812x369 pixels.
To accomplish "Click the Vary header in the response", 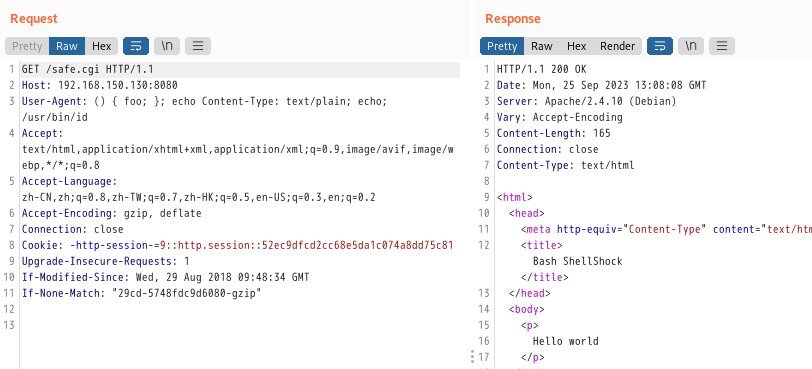I will pos(559,117).
